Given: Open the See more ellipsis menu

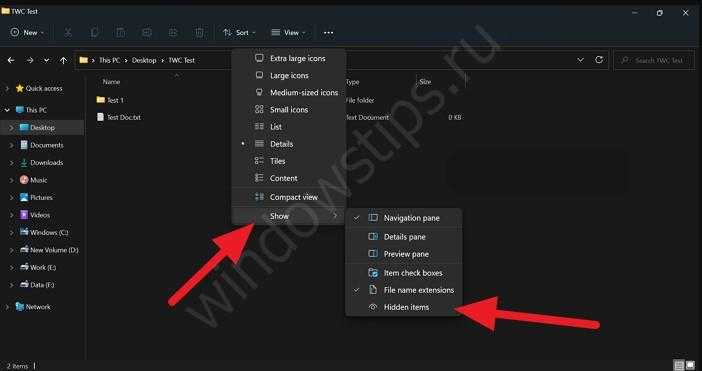Looking at the screenshot, I should pos(328,33).
